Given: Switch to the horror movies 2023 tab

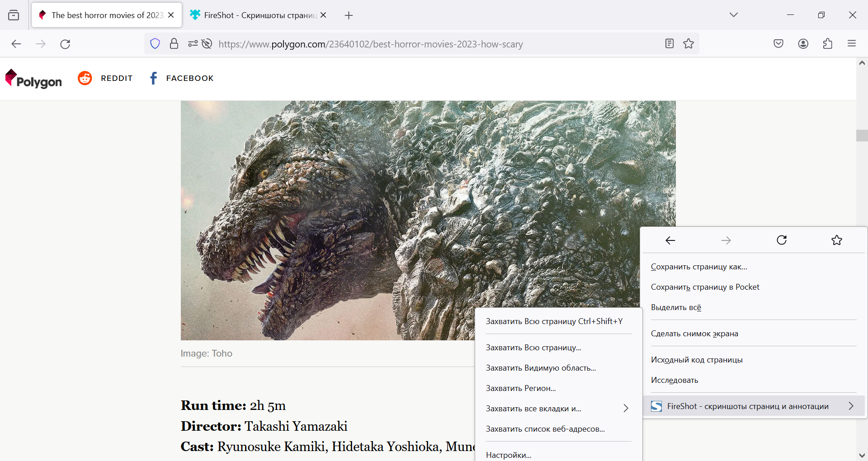Looking at the screenshot, I should coord(107,15).
